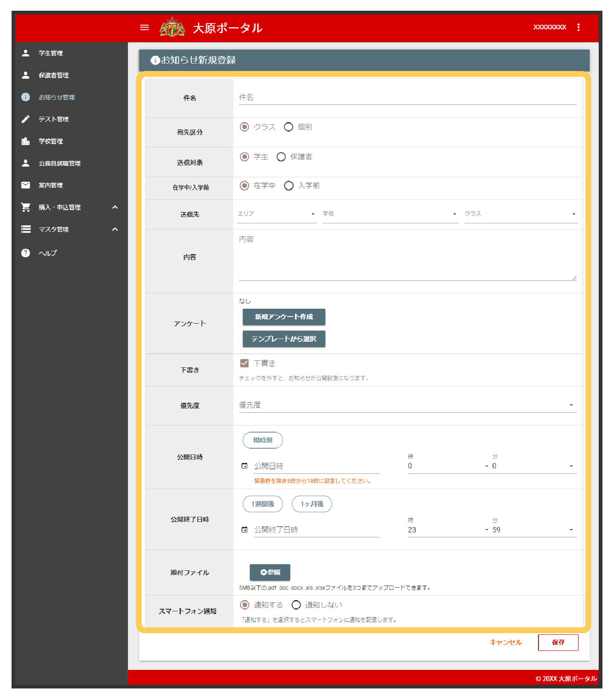Click the 購入・申込管理 cart icon

26,207
